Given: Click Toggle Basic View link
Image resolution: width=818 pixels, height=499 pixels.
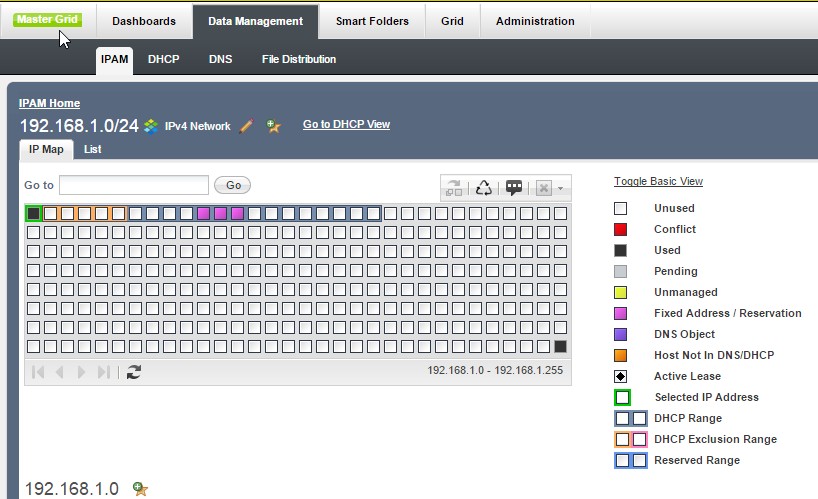Looking at the screenshot, I should (658, 182).
